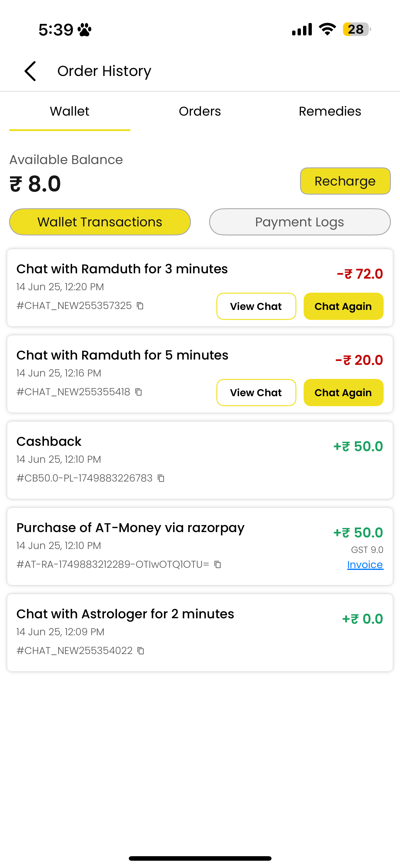Image resolution: width=400 pixels, height=868 pixels.
Task: Open the Remedies tab
Action: [330, 112]
